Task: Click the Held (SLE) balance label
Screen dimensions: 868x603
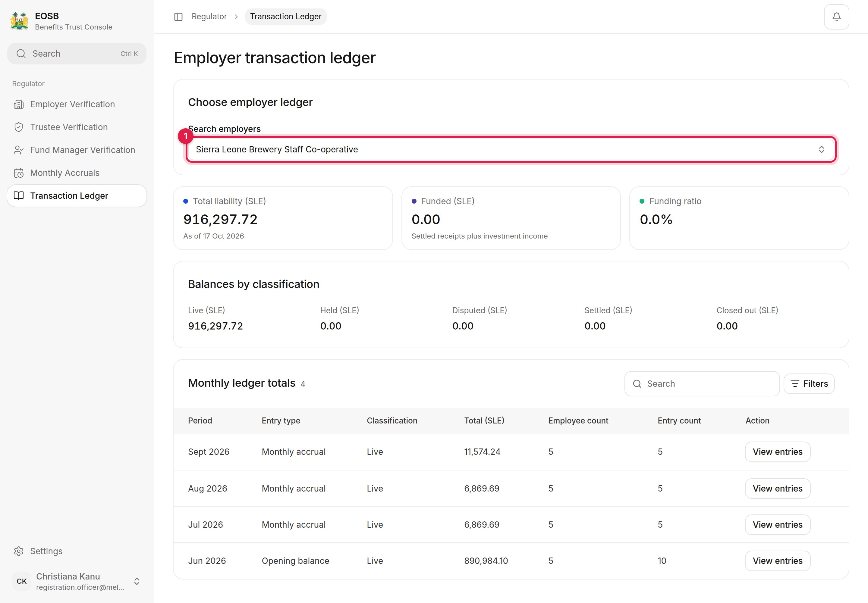Action: coord(339,311)
